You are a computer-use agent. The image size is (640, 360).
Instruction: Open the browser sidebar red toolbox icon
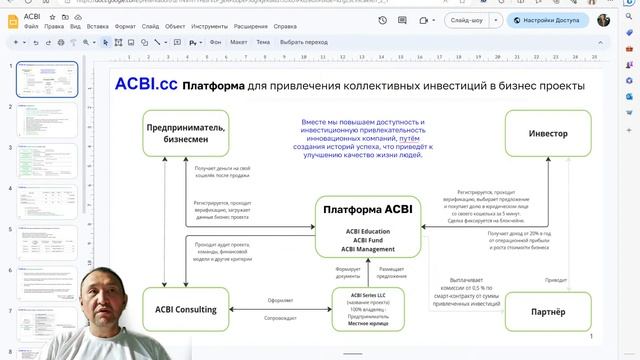point(629,49)
